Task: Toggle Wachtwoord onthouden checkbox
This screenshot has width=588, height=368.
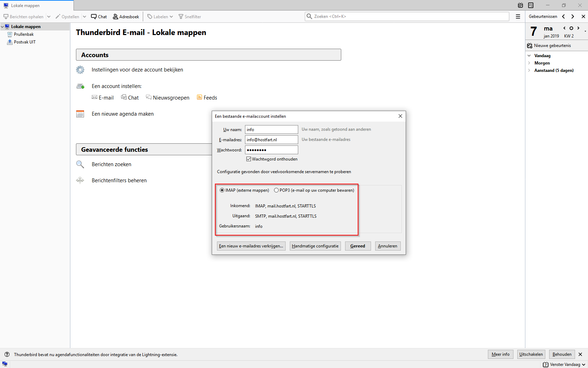Action: [249, 159]
